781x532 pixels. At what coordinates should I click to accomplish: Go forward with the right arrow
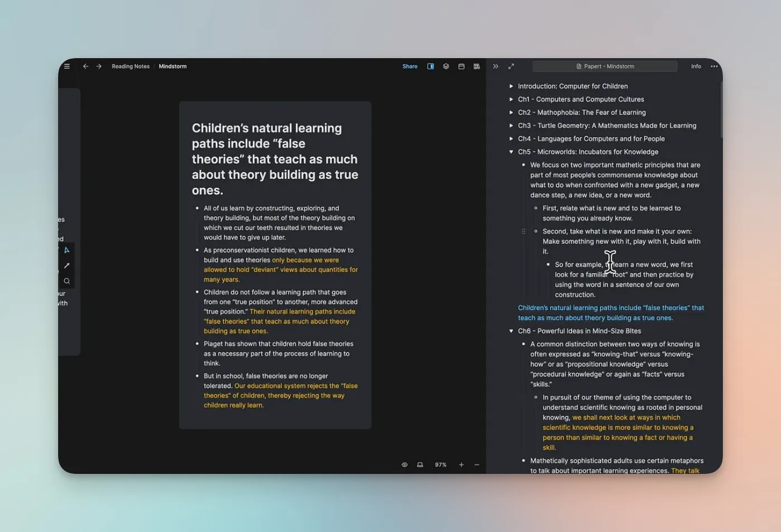(x=99, y=66)
